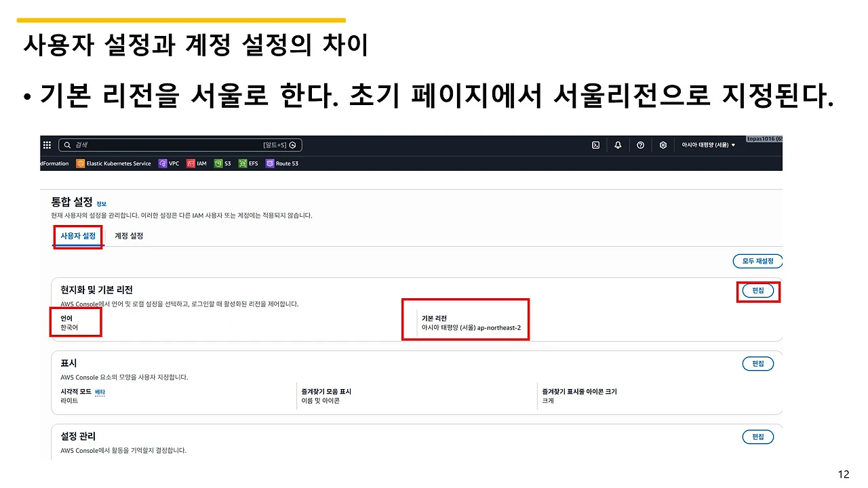
Task: Switch to the 계정 설정 tab
Action: coord(128,236)
